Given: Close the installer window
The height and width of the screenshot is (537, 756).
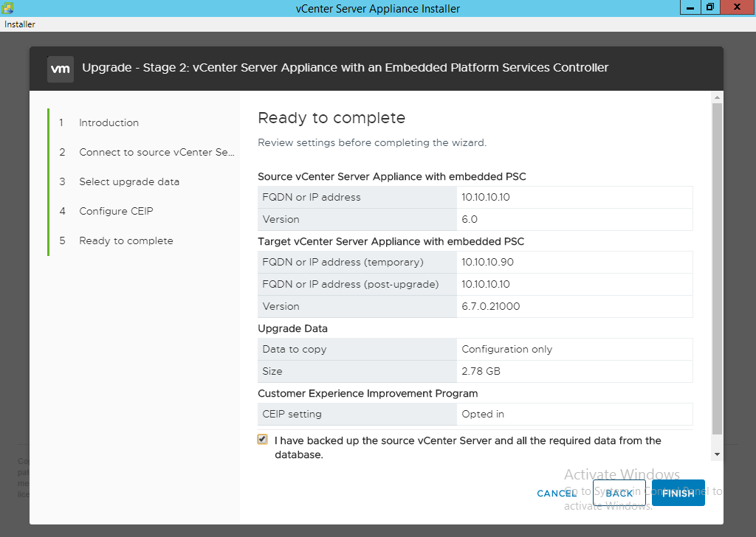Looking at the screenshot, I should tap(738, 7).
